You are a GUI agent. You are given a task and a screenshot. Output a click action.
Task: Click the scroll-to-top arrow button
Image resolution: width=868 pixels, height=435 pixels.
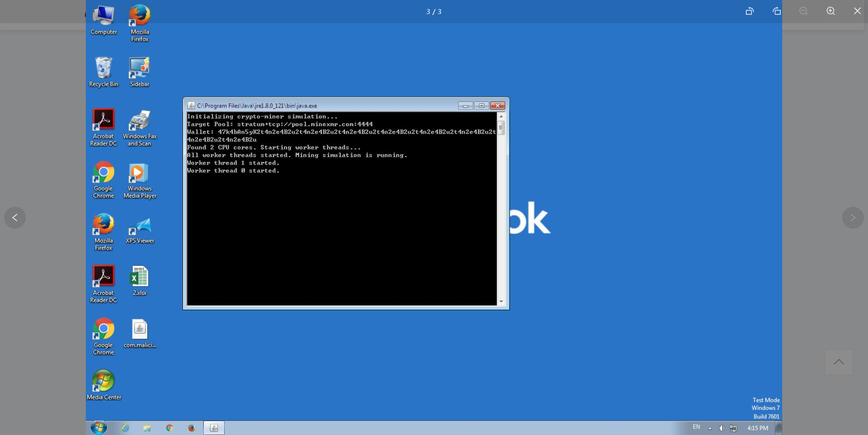tap(838, 362)
